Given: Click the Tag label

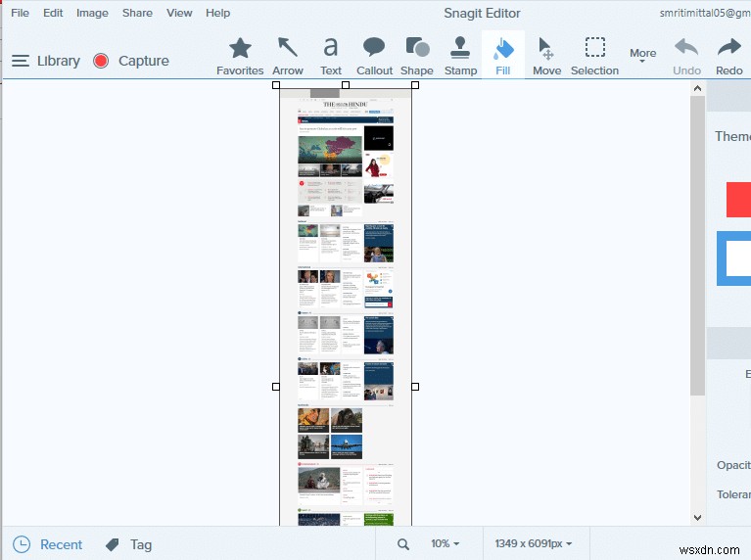Looking at the screenshot, I should (141, 544).
